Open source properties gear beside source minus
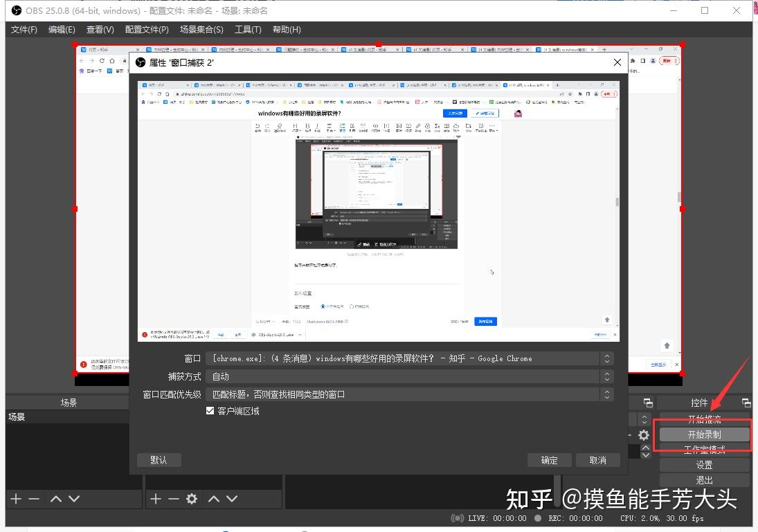758x532 pixels. click(192, 499)
